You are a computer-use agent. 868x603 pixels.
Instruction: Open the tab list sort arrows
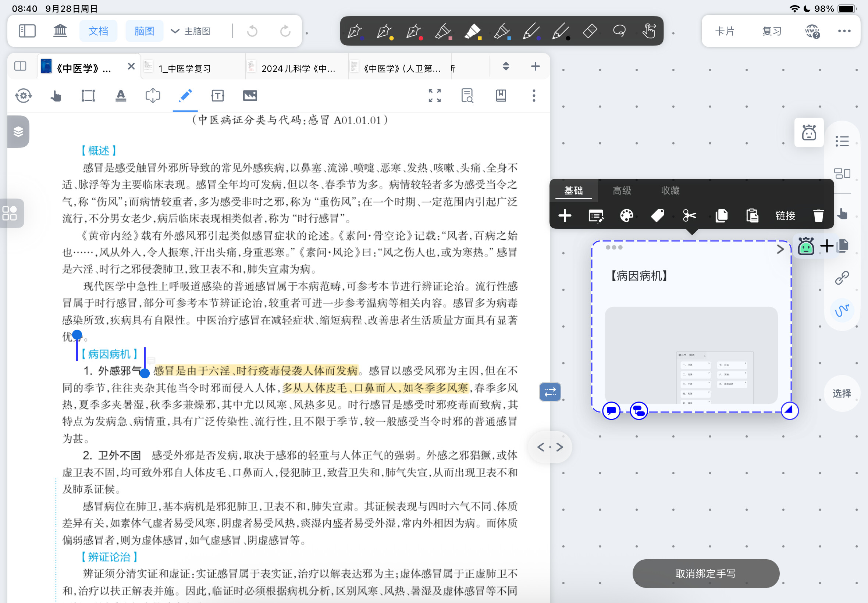pyautogui.click(x=506, y=67)
